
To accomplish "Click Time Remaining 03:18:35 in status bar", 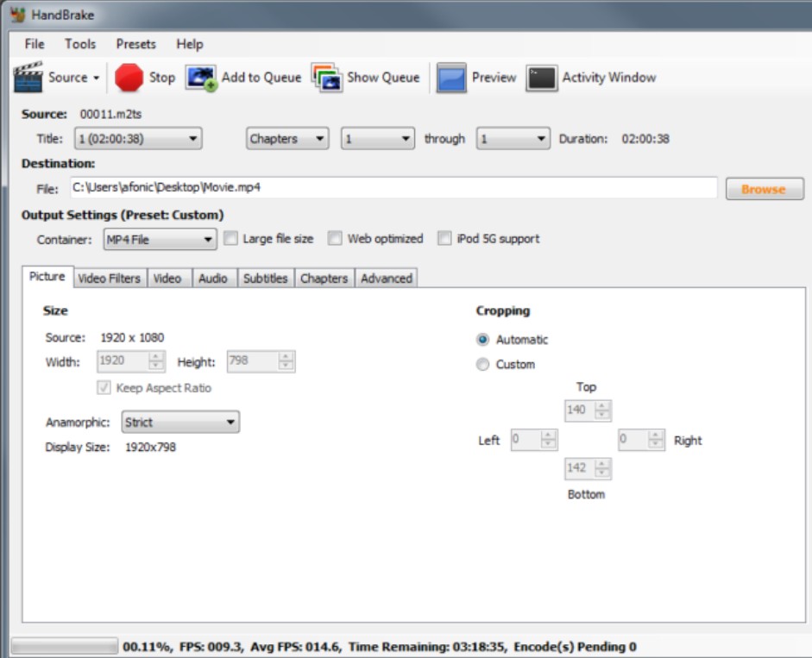I will pyautogui.click(x=427, y=647).
